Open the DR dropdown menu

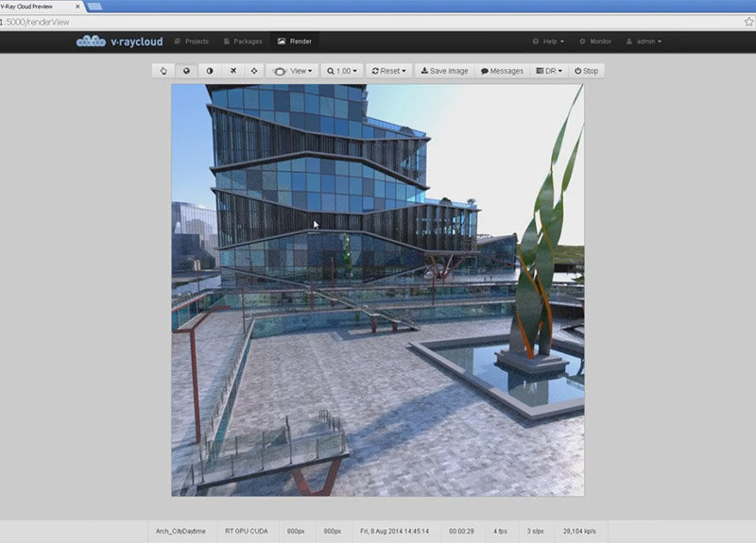tap(549, 71)
